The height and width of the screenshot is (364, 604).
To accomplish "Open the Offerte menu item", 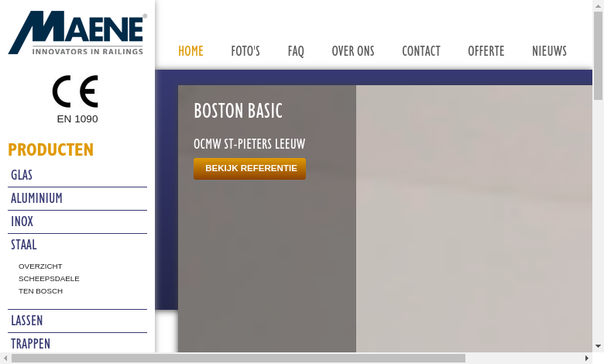I will [x=486, y=51].
